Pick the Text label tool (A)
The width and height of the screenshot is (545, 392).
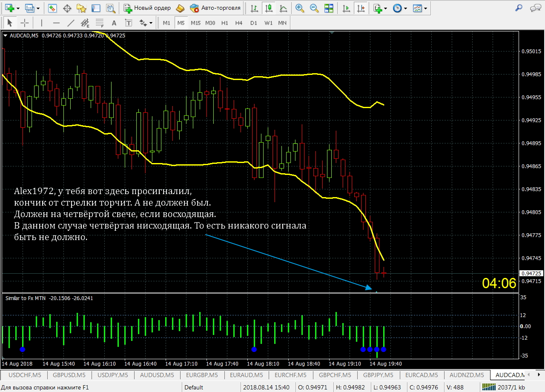[x=114, y=23]
